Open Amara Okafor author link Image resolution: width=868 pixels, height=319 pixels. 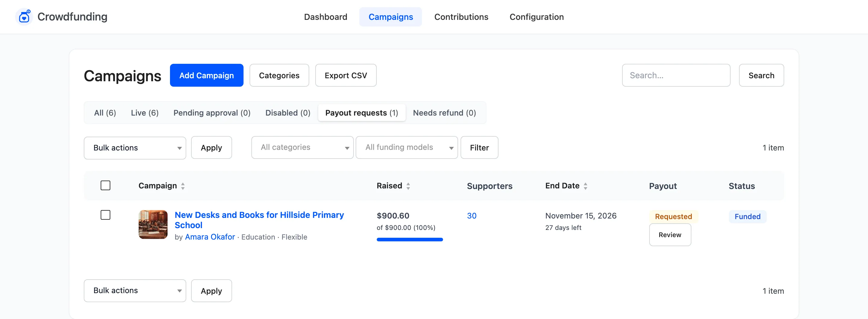point(210,237)
